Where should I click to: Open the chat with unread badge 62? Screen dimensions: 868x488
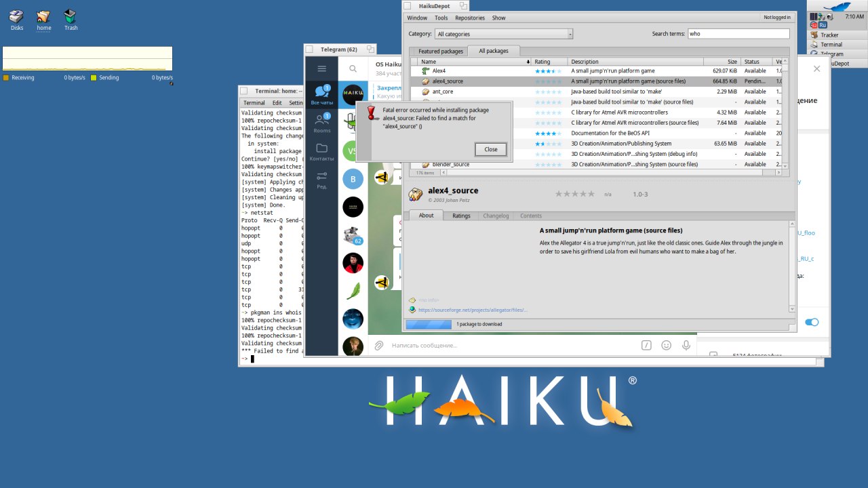click(x=353, y=235)
